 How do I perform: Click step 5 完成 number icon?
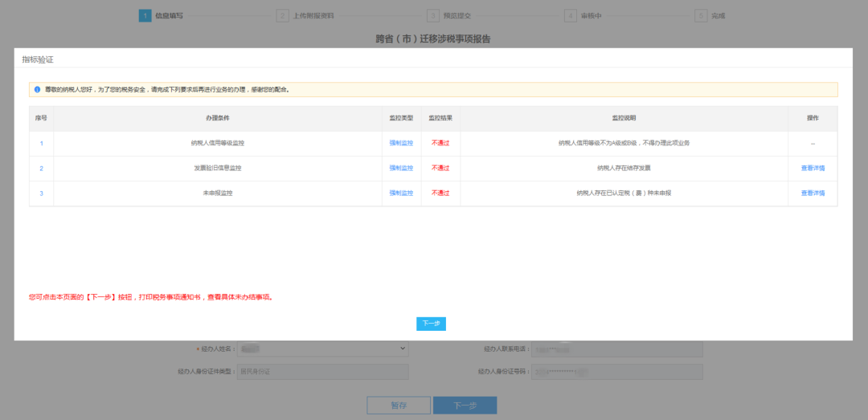click(701, 15)
